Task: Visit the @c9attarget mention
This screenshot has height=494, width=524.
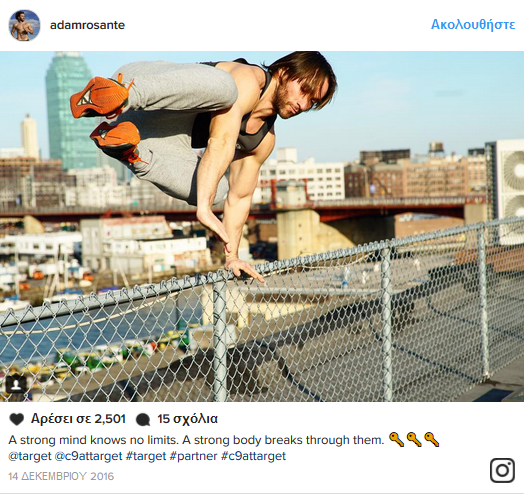Action: [x=88, y=456]
